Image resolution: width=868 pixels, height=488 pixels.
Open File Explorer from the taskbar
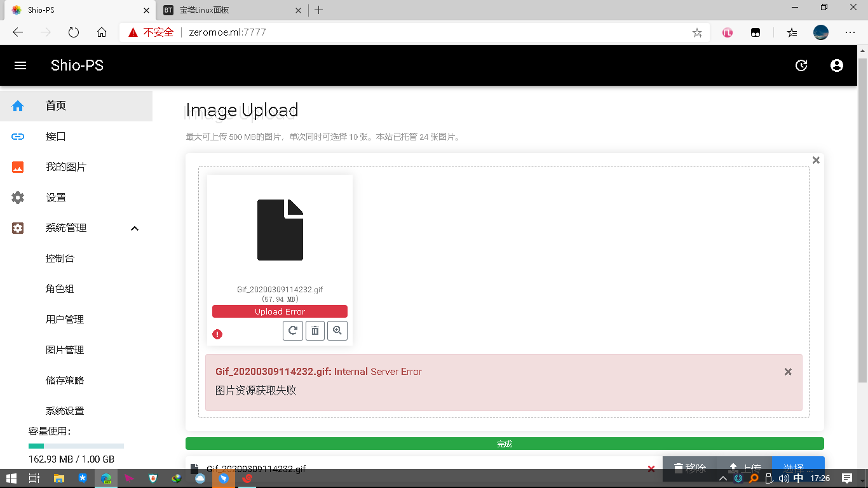pyautogui.click(x=58, y=478)
